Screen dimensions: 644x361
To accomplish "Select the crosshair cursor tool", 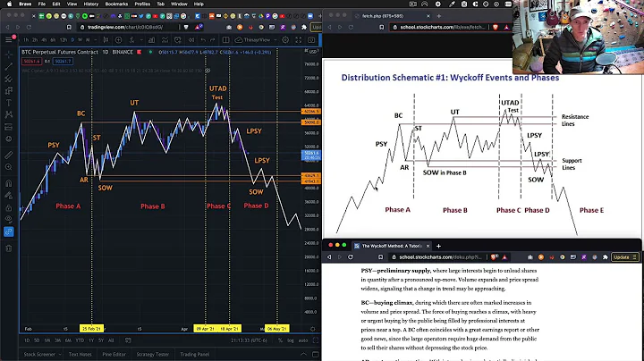I will point(9,55).
